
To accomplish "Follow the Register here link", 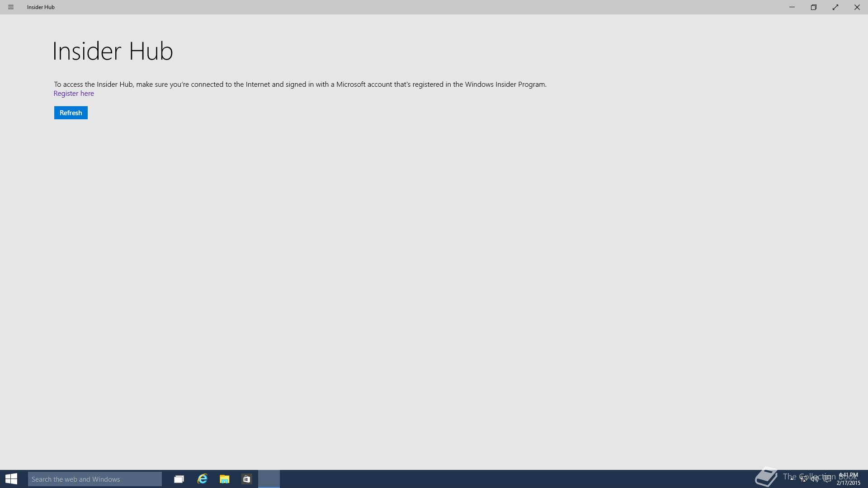I will pos(74,94).
